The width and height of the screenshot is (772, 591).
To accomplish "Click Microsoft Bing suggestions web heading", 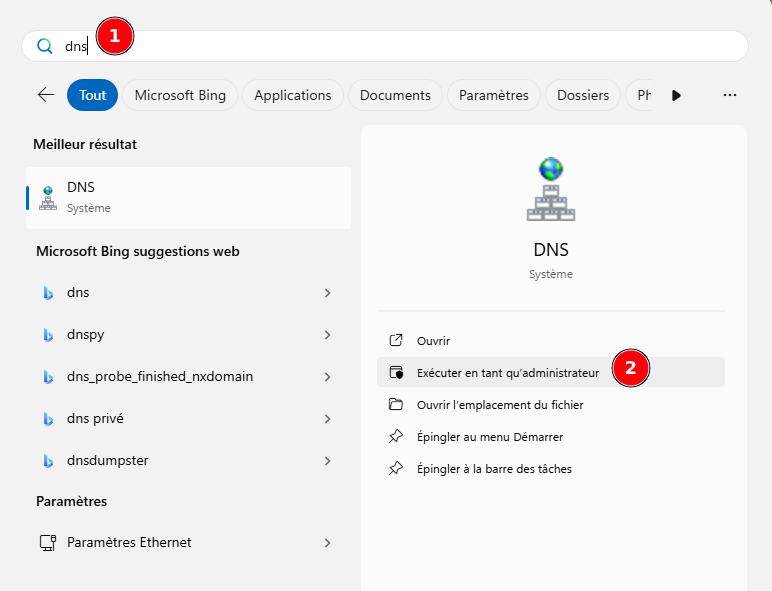I will coord(138,251).
